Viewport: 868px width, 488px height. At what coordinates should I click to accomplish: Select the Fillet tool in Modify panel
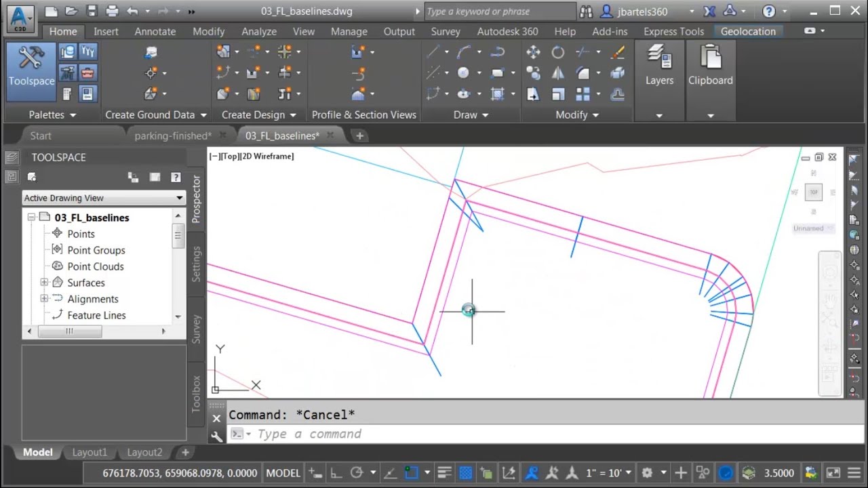tap(583, 73)
